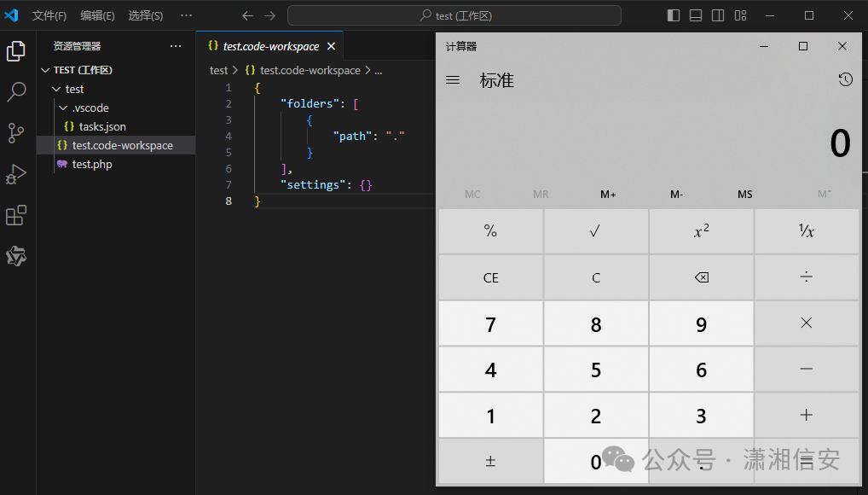The height and width of the screenshot is (495, 868).
Task: Open the 文件 menu
Action: point(49,15)
